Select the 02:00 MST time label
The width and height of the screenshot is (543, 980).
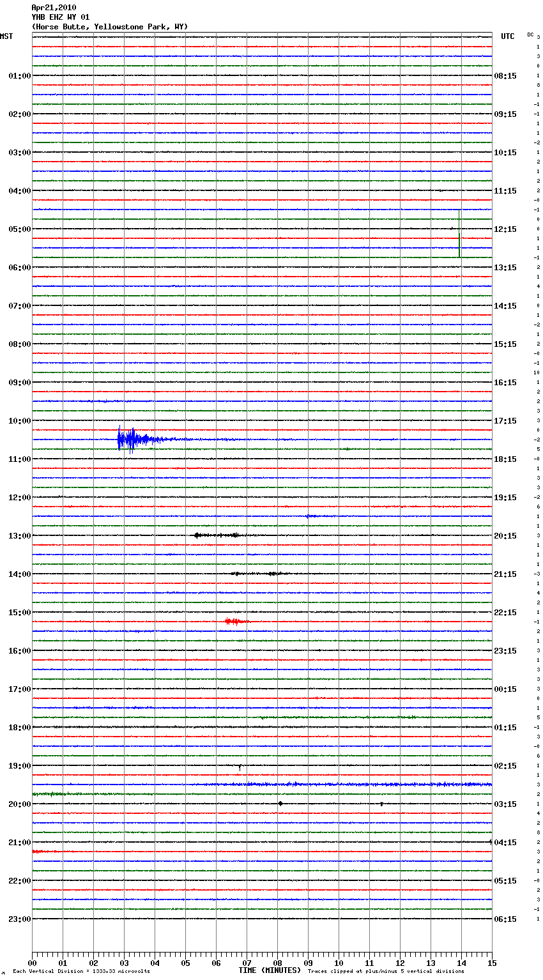(x=20, y=114)
